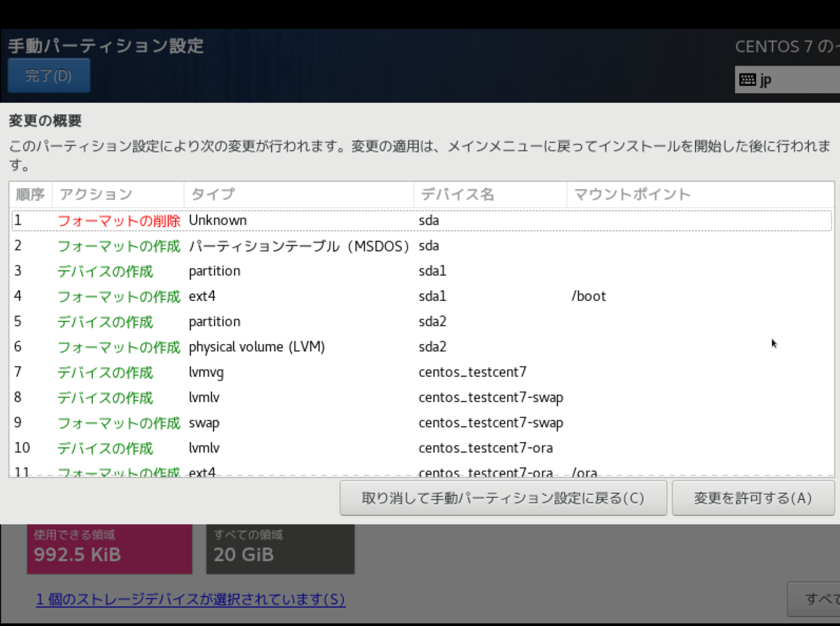Open the ストレージデバイスが選択されています link
The width and height of the screenshot is (840, 626).
pos(190,600)
